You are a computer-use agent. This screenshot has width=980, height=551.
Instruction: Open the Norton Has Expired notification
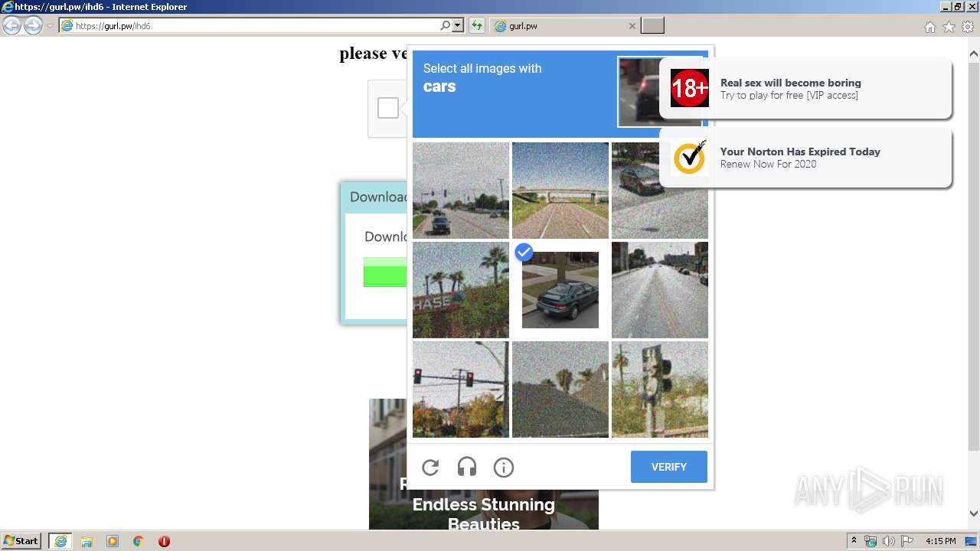(805, 158)
